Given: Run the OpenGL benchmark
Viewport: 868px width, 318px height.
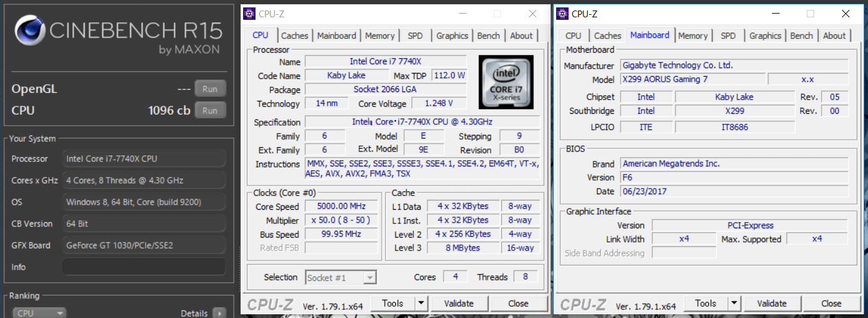Looking at the screenshot, I should coord(210,89).
